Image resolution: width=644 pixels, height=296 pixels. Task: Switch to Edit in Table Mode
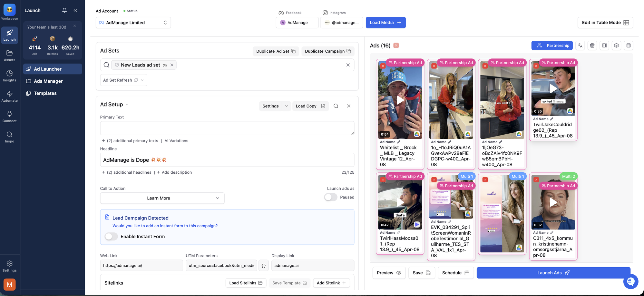coord(605,23)
